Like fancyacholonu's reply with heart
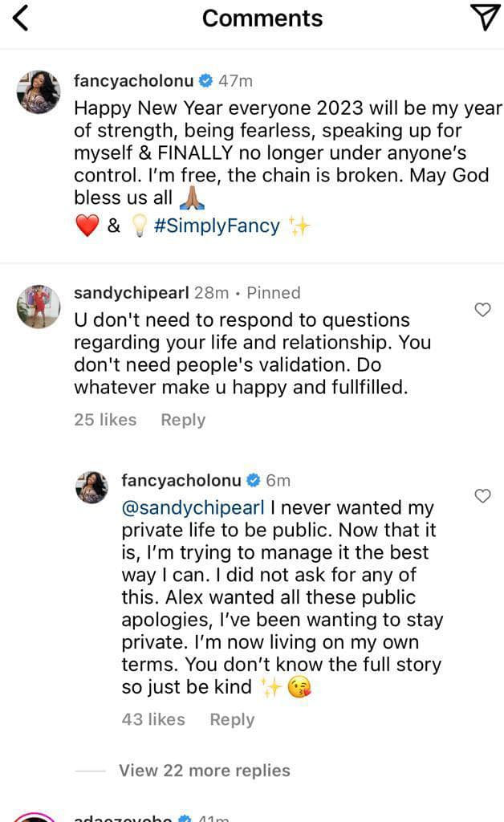504x822 pixels. [x=482, y=496]
